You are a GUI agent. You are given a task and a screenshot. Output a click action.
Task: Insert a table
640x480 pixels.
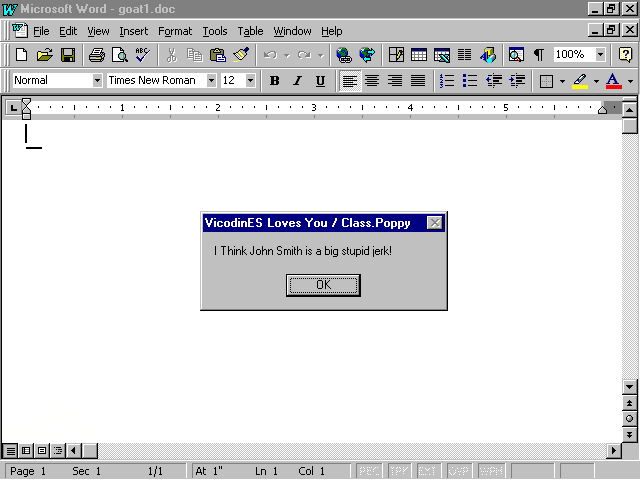click(419, 54)
